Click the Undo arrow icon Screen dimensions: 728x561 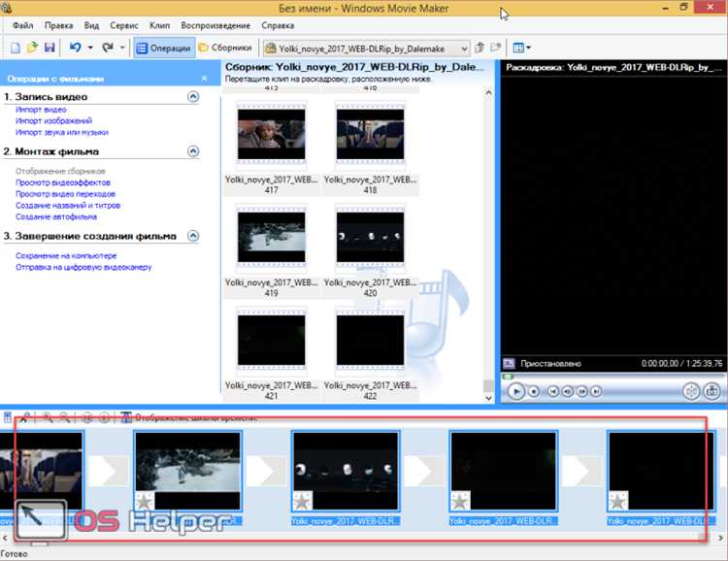[x=76, y=47]
